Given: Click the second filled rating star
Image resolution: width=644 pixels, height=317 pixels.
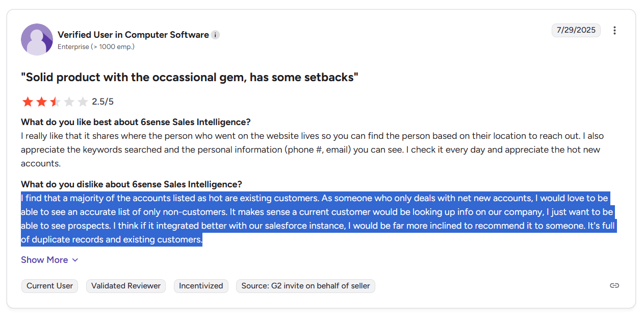Looking at the screenshot, I should click(41, 102).
